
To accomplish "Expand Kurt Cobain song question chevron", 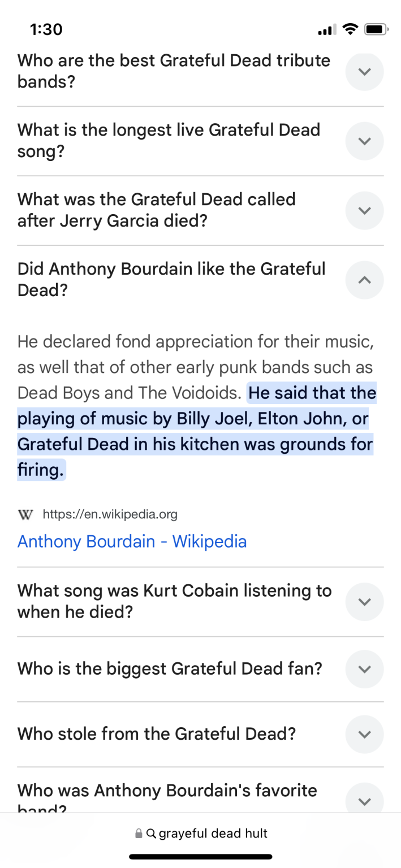I will point(364,602).
